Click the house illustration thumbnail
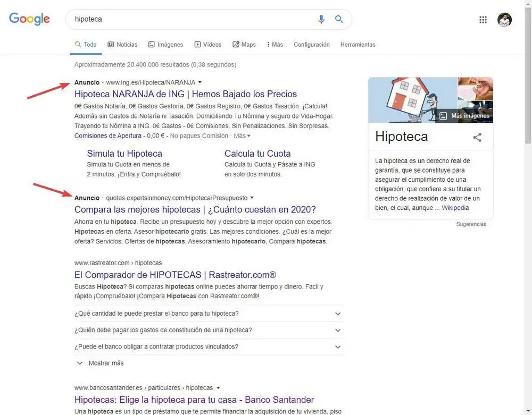 [x=413, y=100]
